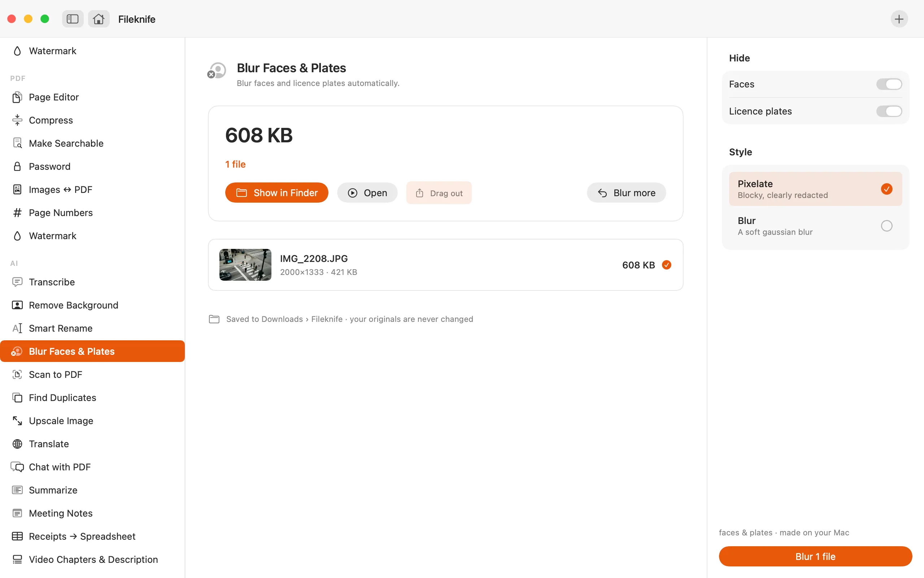
Task: Open Video Chapters & Description tool
Action: click(92, 560)
